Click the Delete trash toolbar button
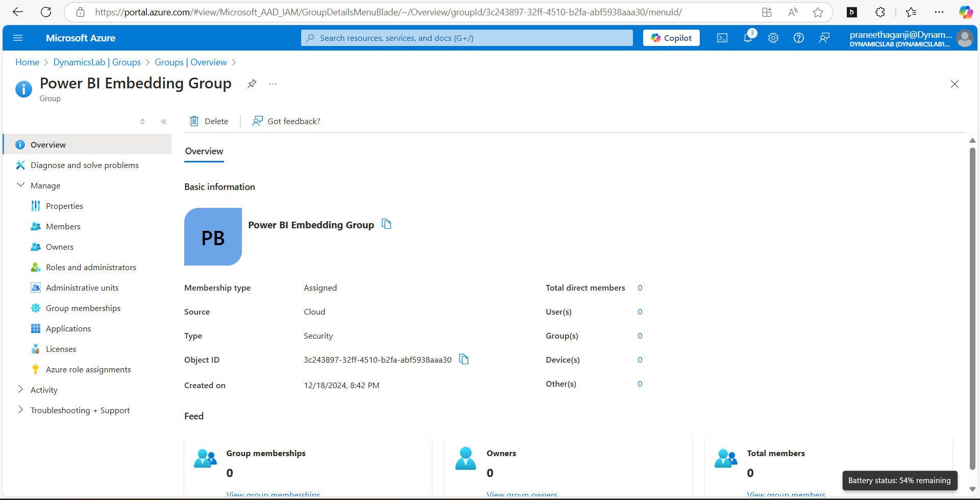The image size is (980, 500). (x=209, y=121)
